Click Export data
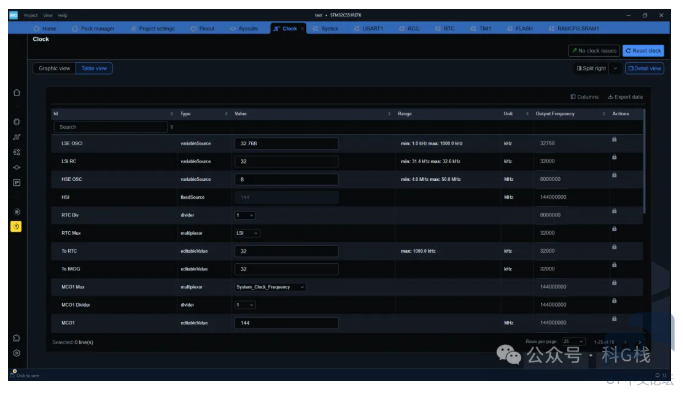This screenshot has width=683, height=395. pos(625,97)
